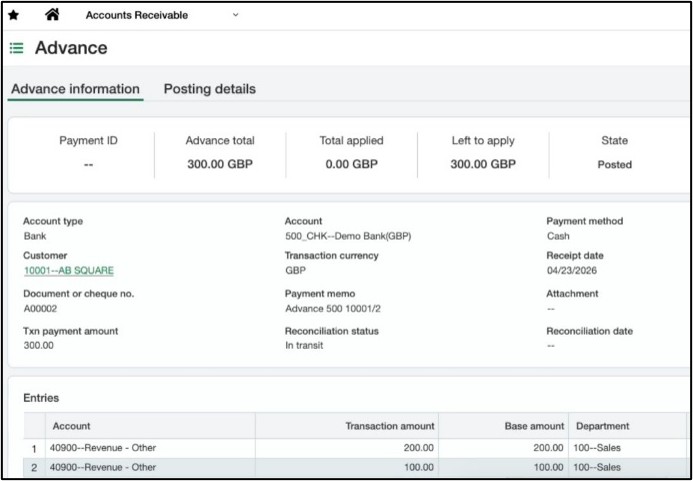Click the Payment method value Cash

tap(558, 236)
